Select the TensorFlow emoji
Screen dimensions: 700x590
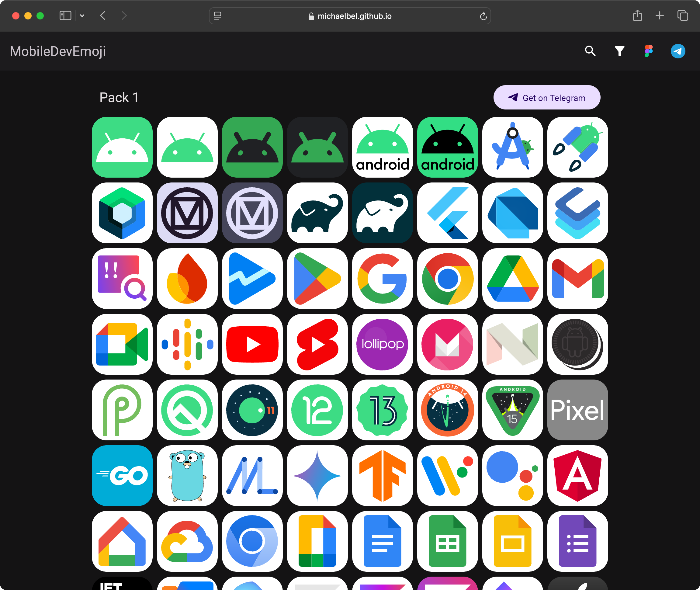pyautogui.click(x=383, y=476)
